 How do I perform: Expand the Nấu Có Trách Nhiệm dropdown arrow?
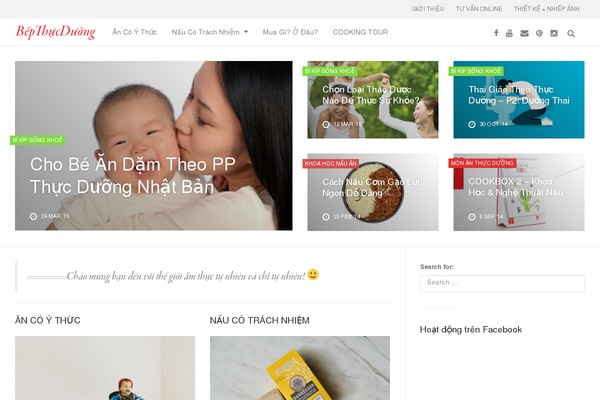pos(246,32)
